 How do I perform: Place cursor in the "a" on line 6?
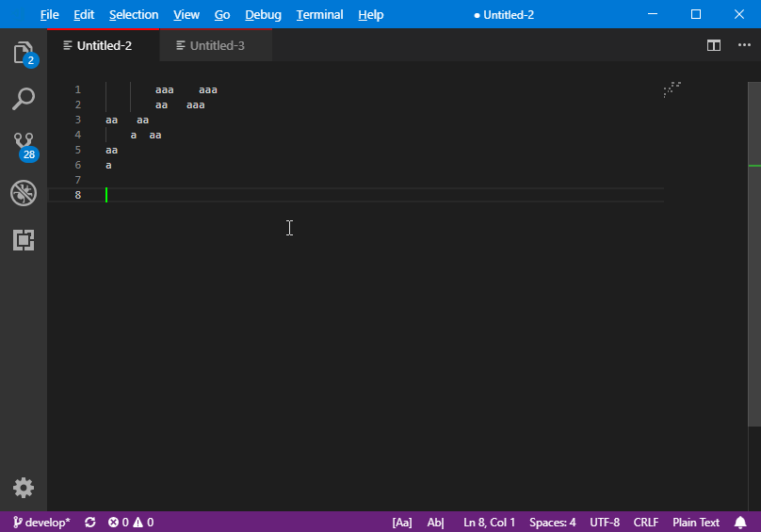pyautogui.click(x=108, y=166)
